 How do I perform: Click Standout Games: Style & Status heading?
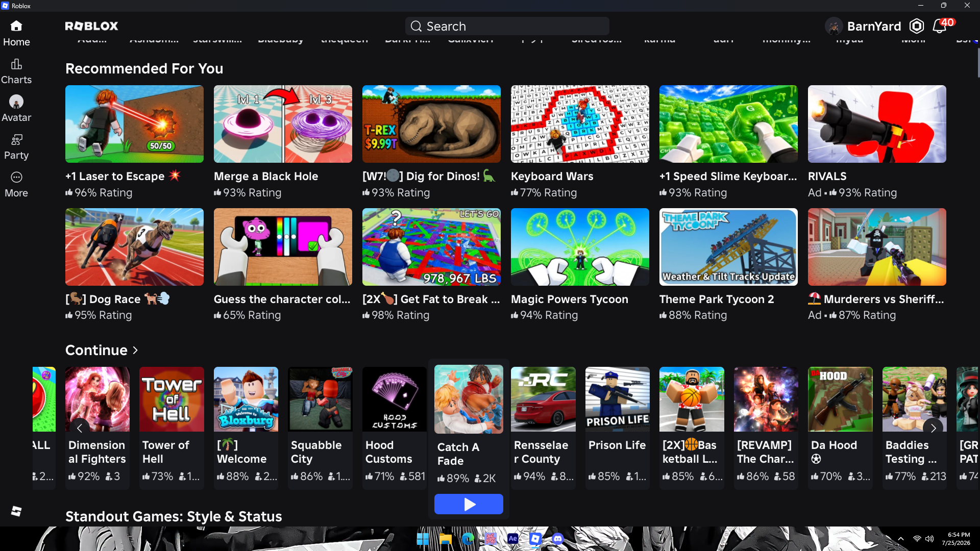174,517
